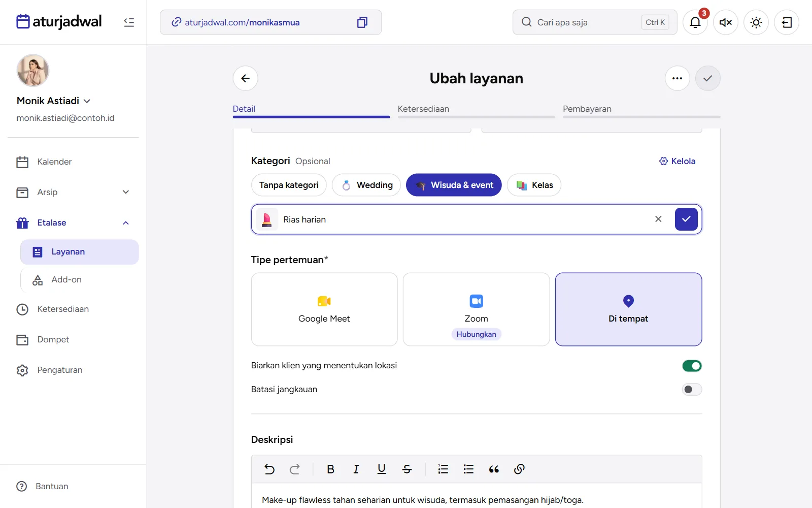Image resolution: width=812 pixels, height=508 pixels.
Task: Confirm the new category with blue check
Action: (686, 219)
